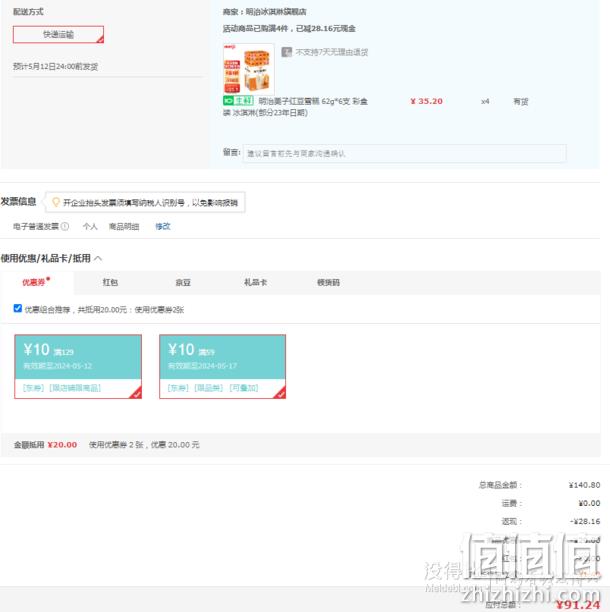Switch to the 红包 tab

(x=110, y=282)
